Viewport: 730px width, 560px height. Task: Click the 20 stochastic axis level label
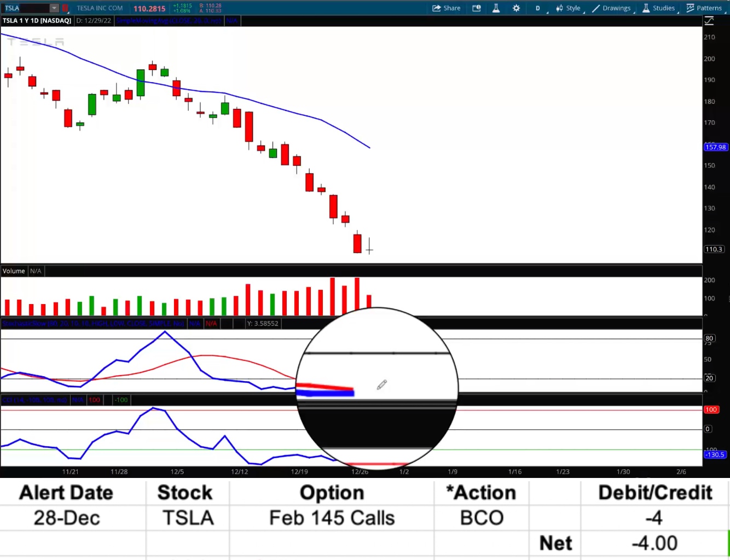[709, 378]
